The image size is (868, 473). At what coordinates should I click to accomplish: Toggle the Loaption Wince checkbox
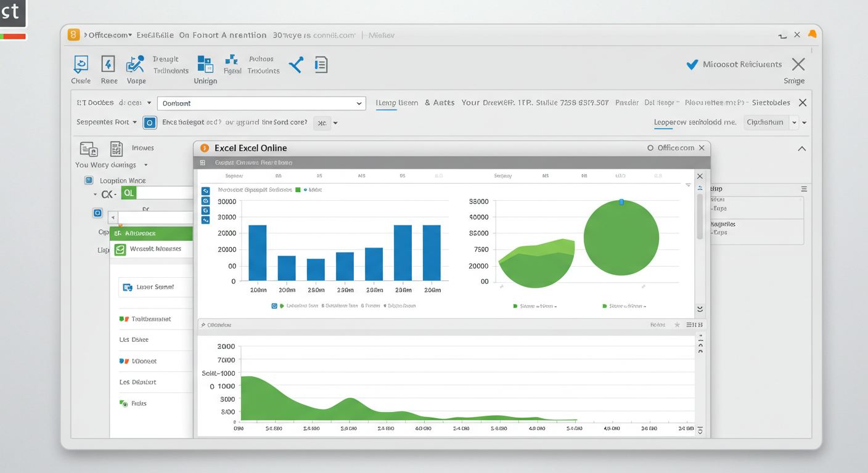89,180
